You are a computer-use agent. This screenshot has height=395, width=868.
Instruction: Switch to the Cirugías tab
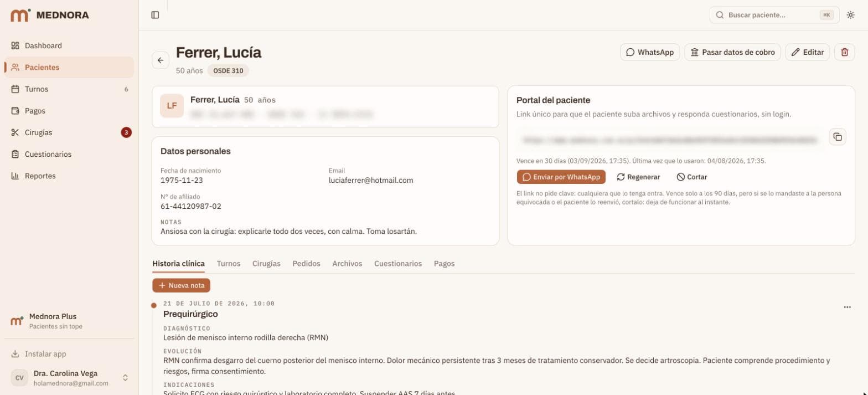266,264
